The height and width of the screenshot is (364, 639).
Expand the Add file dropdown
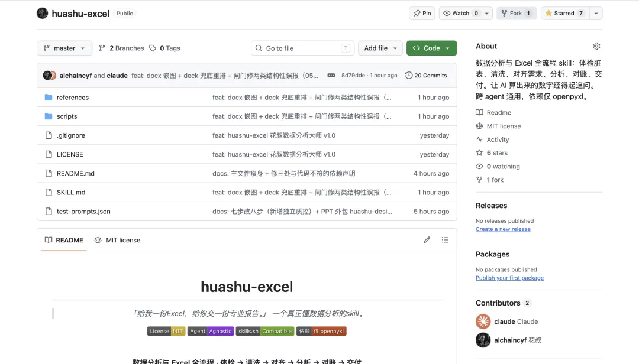(380, 48)
